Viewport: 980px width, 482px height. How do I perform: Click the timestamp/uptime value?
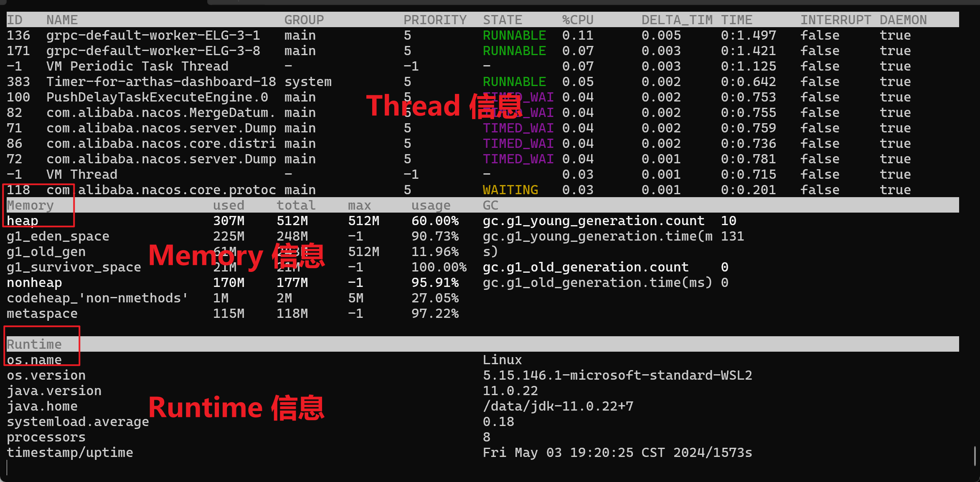click(617, 453)
